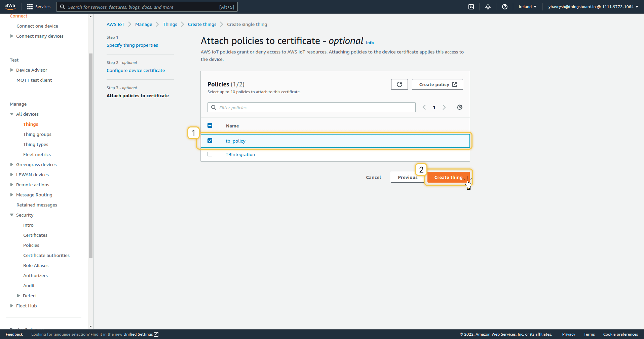The height and width of the screenshot is (339, 644).
Task: Open the notifications bell
Action: coord(488,7)
